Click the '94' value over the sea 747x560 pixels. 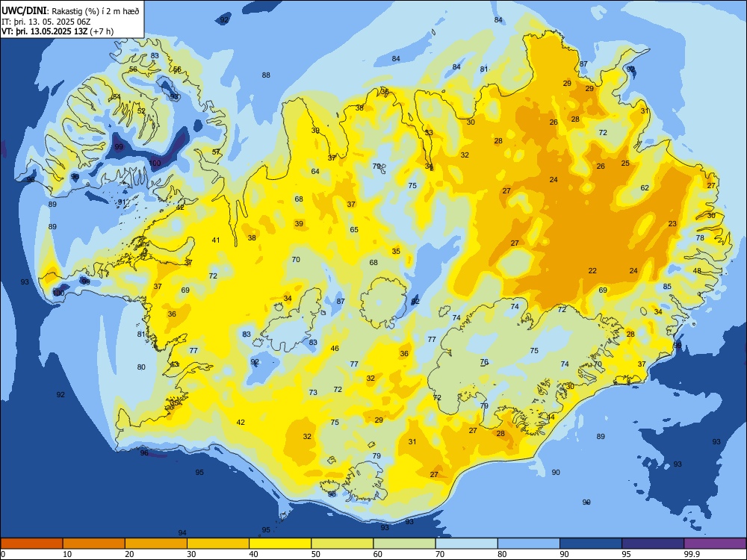182,532
